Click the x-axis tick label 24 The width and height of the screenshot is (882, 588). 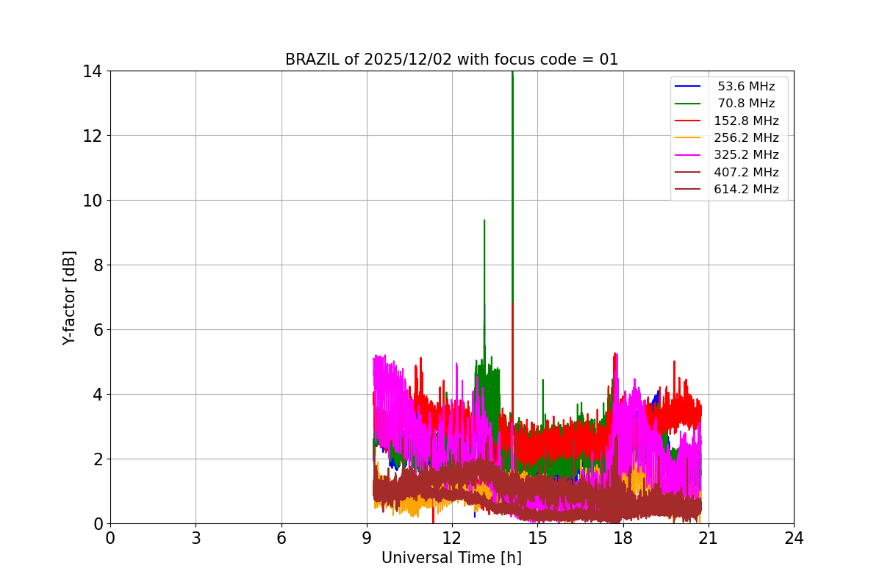pyautogui.click(x=794, y=538)
